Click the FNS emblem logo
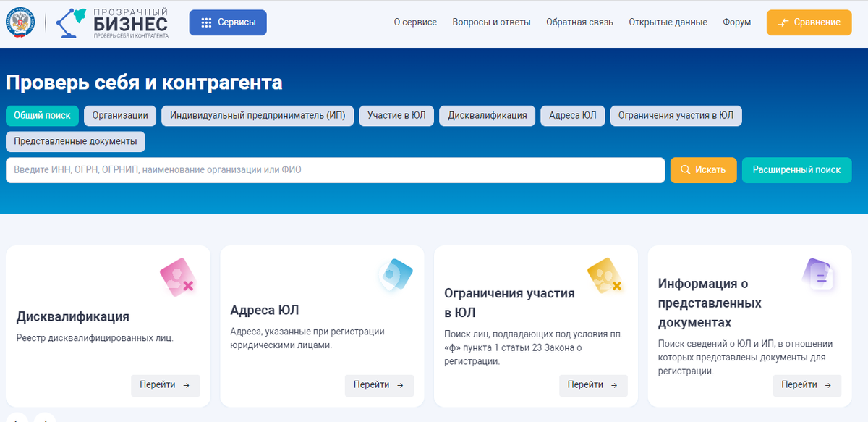868x422 pixels. tap(20, 22)
